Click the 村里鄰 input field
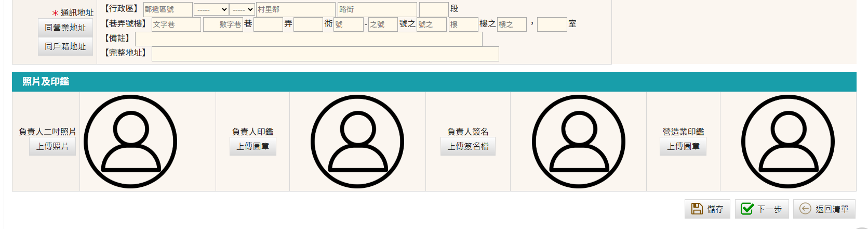The width and height of the screenshot is (868, 229). [x=295, y=9]
